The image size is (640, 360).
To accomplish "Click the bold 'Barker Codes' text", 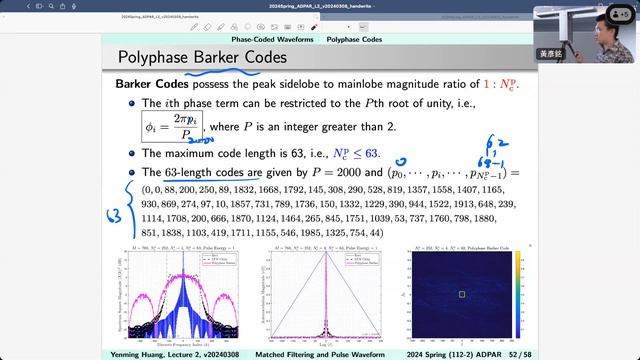I will (x=152, y=84).
